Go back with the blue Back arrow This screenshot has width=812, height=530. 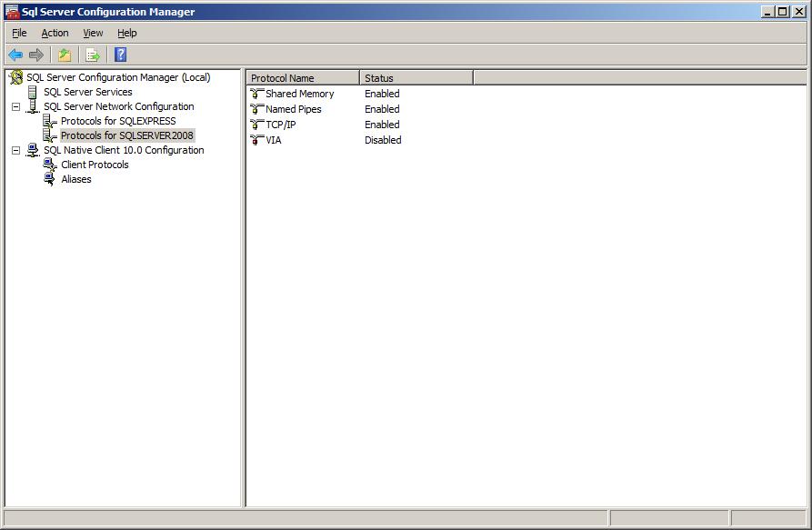point(15,55)
